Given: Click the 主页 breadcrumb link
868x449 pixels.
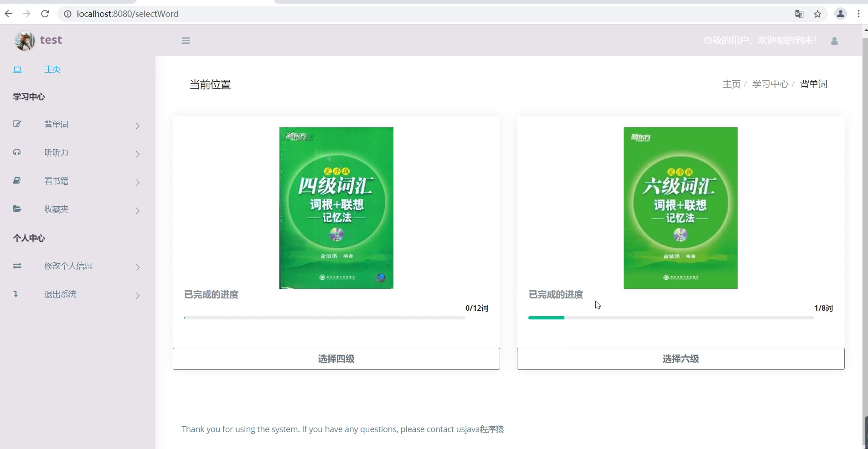Looking at the screenshot, I should [x=732, y=84].
